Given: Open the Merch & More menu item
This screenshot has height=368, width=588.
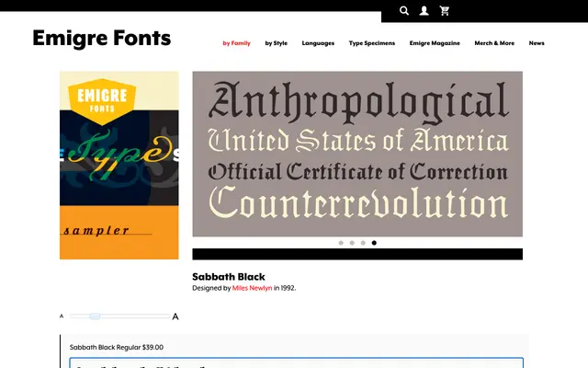Looking at the screenshot, I should coord(494,43).
